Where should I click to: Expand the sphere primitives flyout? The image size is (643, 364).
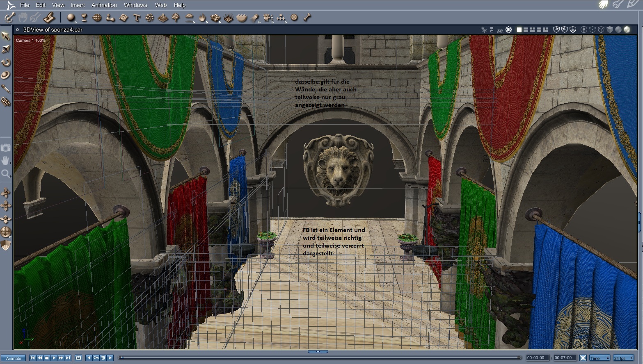click(x=76, y=22)
